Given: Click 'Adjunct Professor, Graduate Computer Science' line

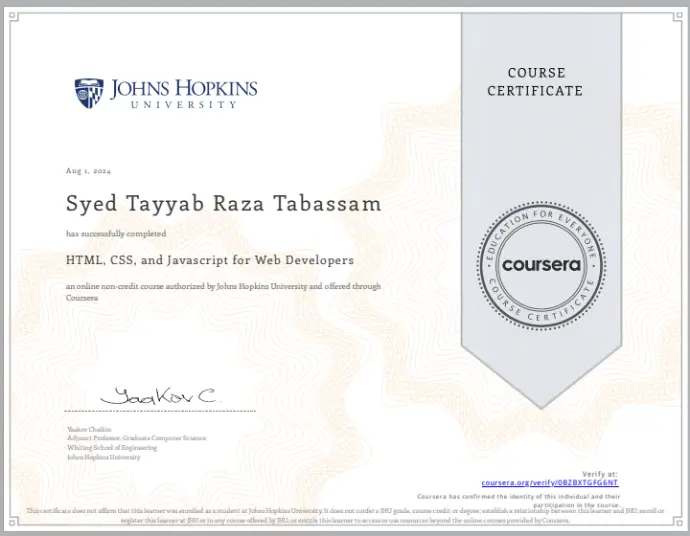Looking at the screenshot, I should click(x=136, y=438).
